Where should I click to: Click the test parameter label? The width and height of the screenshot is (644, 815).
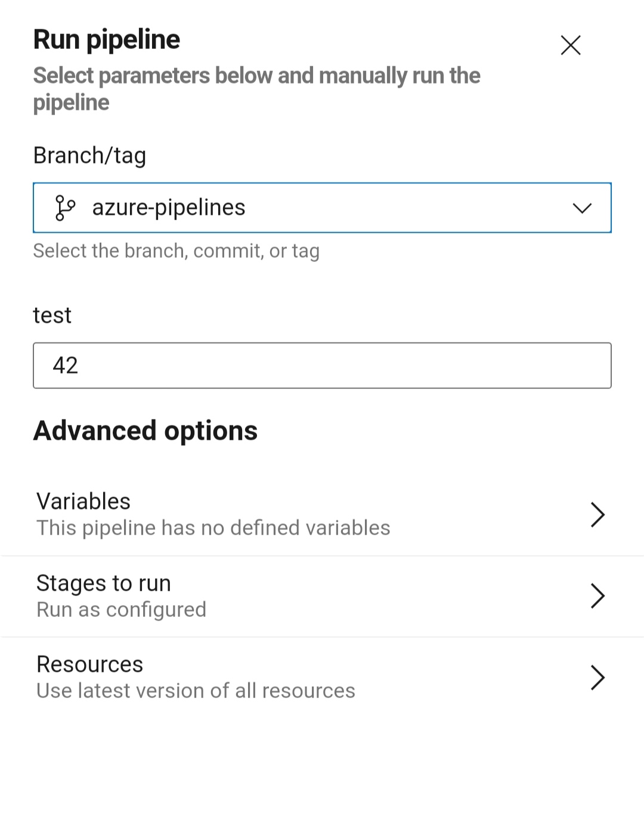[52, 315]
